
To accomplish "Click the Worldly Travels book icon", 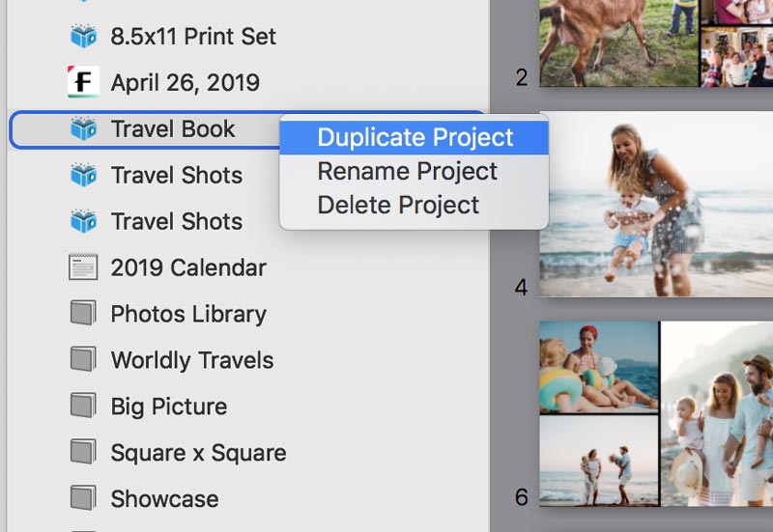I will [83, 359].
